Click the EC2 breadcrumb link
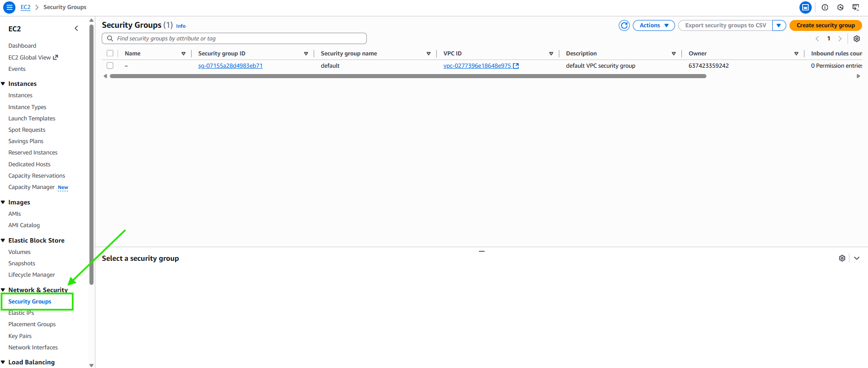 click(25, 7)
